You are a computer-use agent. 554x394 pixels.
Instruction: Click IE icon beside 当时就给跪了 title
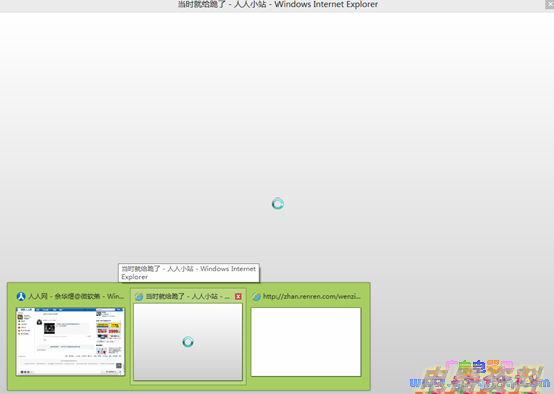(x=139, y=296)
